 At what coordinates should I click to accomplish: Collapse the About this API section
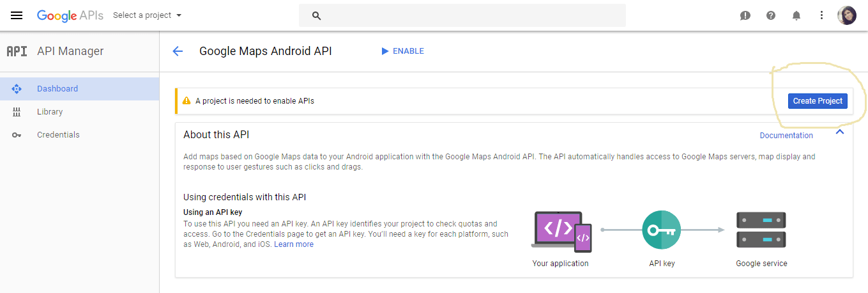pos(840,132)
